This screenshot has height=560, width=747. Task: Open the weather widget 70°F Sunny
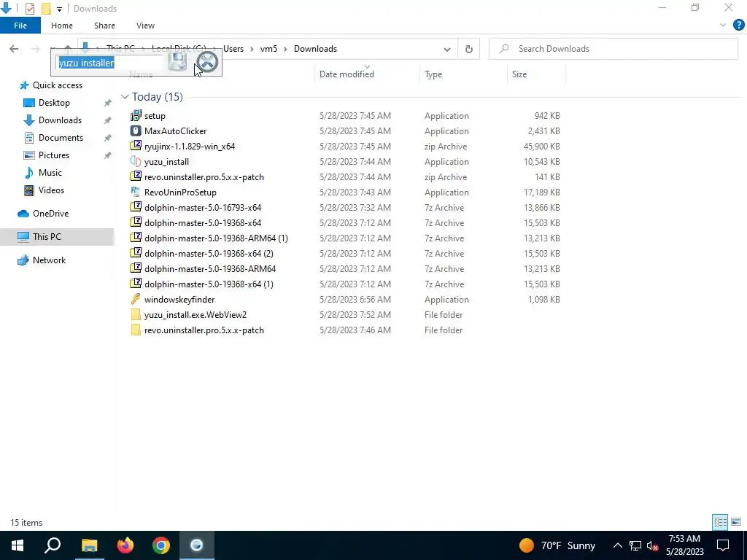coord(557,545)
